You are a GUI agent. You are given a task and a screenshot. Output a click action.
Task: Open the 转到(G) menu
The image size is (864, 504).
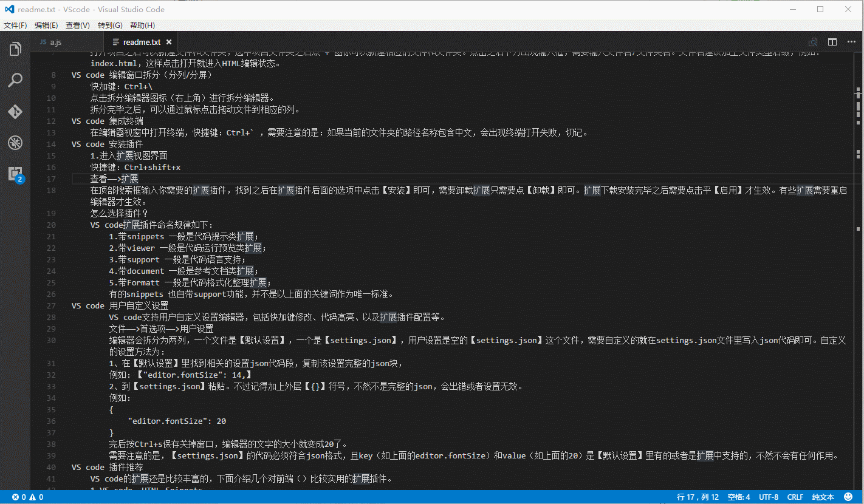point(110,26)
